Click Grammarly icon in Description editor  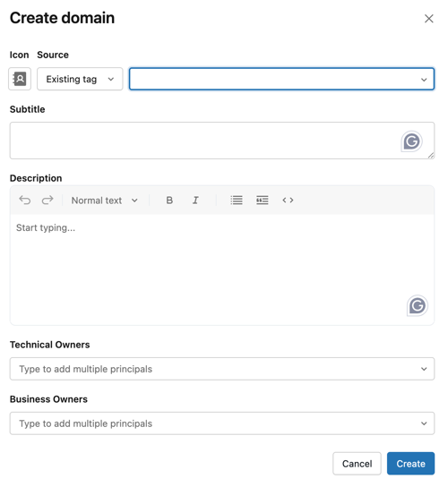point(418,305)
